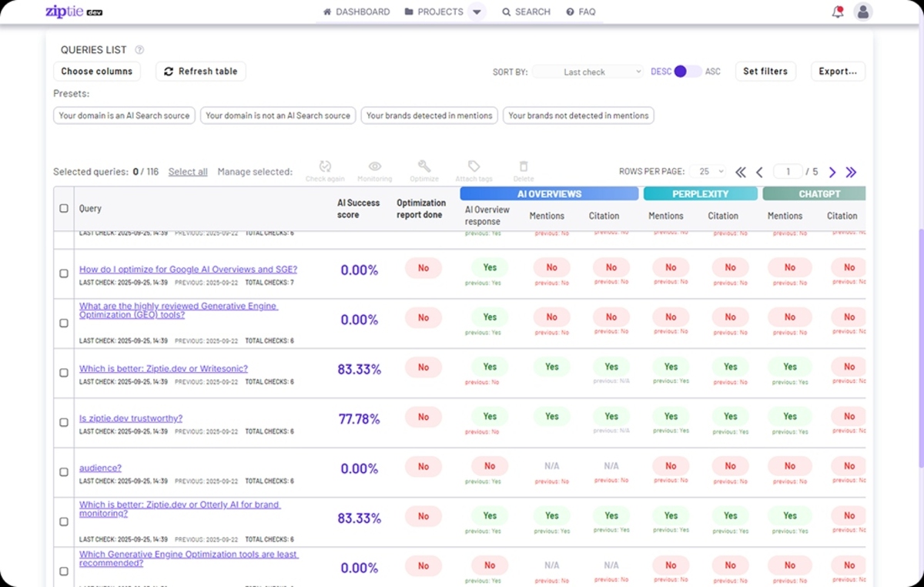
Task: Open the notifications bell icon
Action: pyautogui.click(x=838, y=12)
